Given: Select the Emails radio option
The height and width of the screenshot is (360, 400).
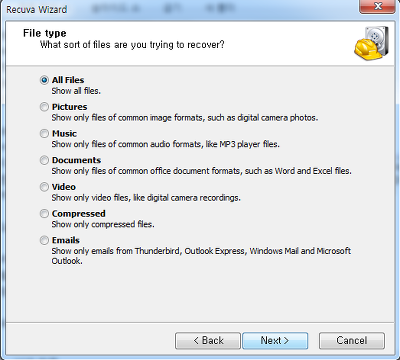Looking at the screenshot, I should [x=44, y=240].
